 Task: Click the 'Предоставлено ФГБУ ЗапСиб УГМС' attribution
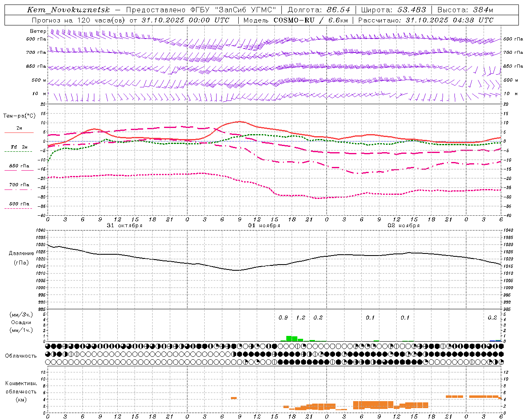click(x=201, y=10)
